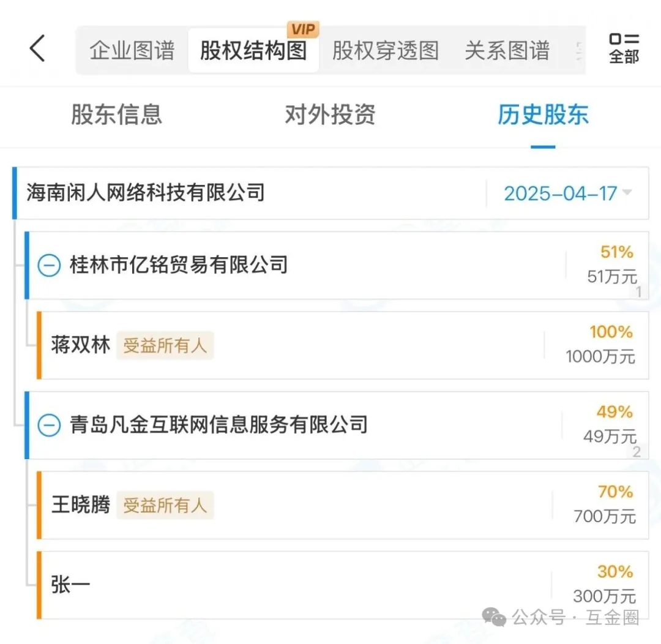Click shareholder name 蒋双林
Image resolution: width=661 pixels, height=644 pixels.
(x=81, y=345)
